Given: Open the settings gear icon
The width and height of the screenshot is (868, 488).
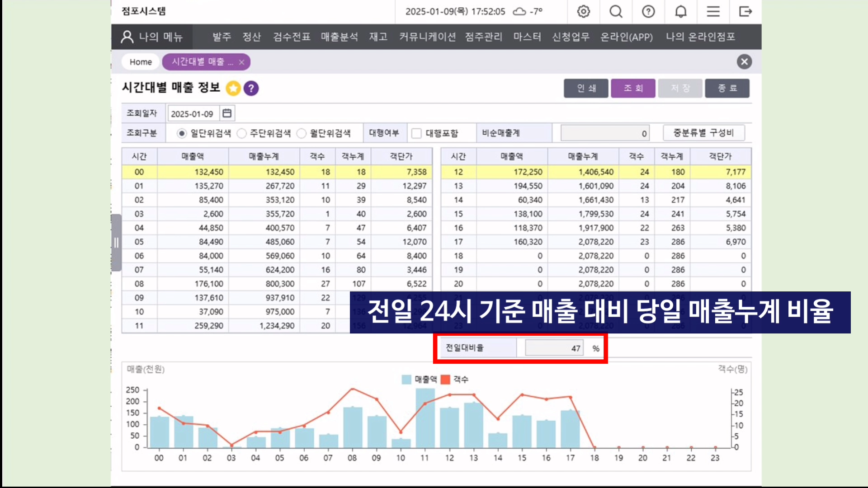Looking at the screenshot, I should point(584,11).
